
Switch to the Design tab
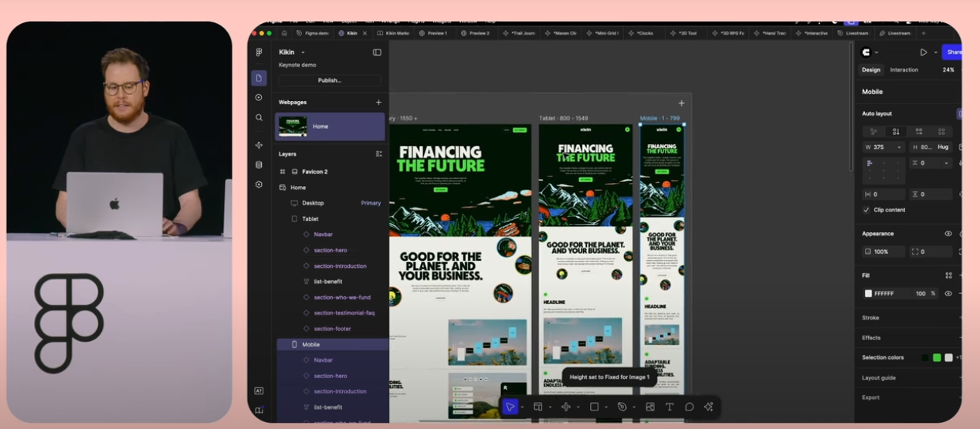871,69
